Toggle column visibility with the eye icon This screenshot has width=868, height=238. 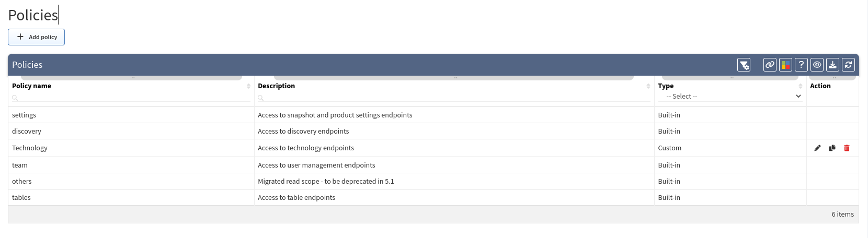(817, 65)
